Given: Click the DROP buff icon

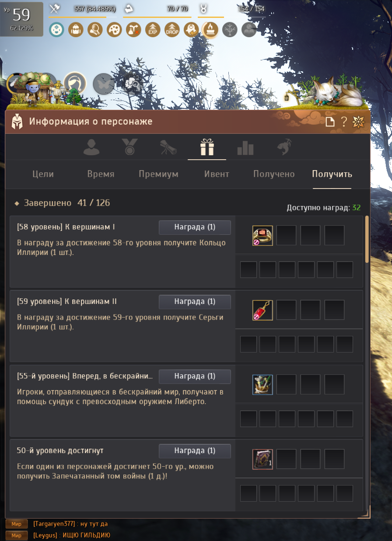Looking at the screenshot, I should pyautogui.click(x=172, y=30).
